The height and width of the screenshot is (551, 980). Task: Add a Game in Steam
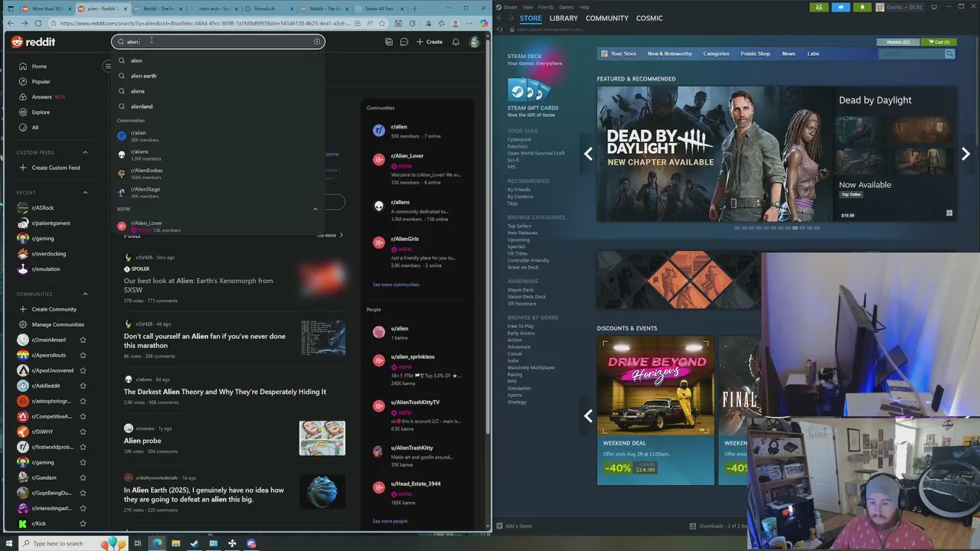(514, 526)
